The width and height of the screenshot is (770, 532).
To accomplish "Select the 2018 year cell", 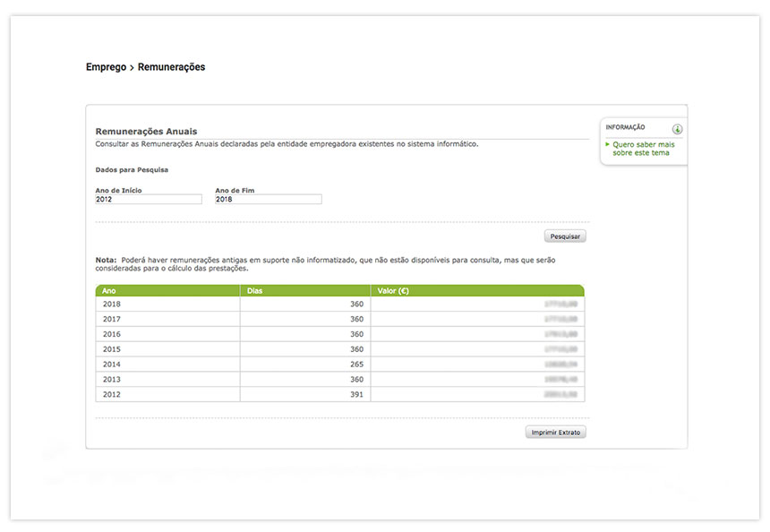I will click(x=112, y=305).
